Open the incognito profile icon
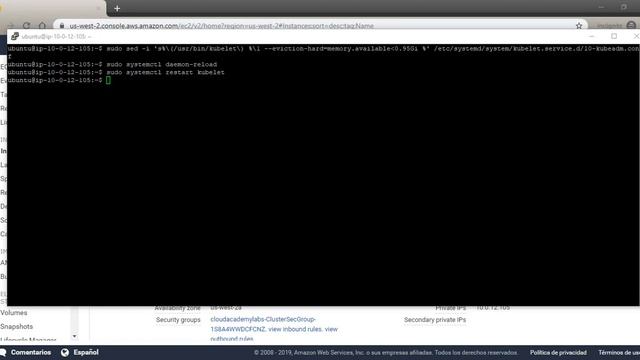640x360 pixels. tap(631, 26)
